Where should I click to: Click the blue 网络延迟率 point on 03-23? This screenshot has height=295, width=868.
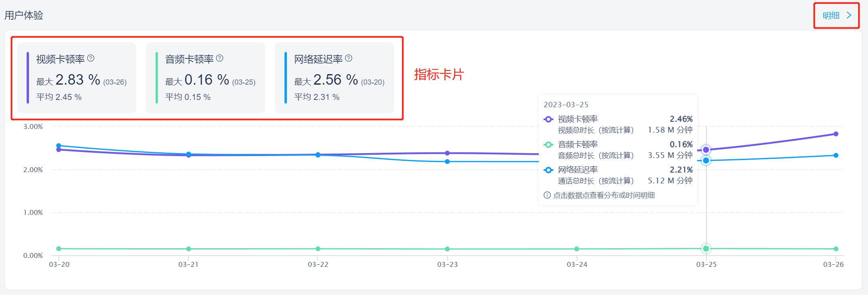click(x=447, y=162)
